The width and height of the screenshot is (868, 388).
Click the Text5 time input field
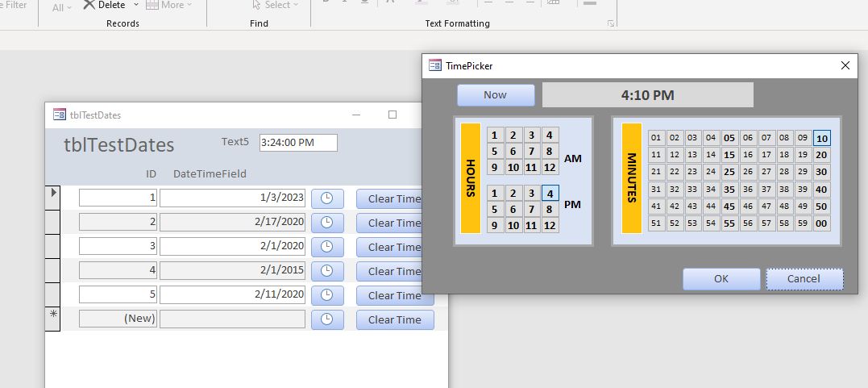(298, 143)
